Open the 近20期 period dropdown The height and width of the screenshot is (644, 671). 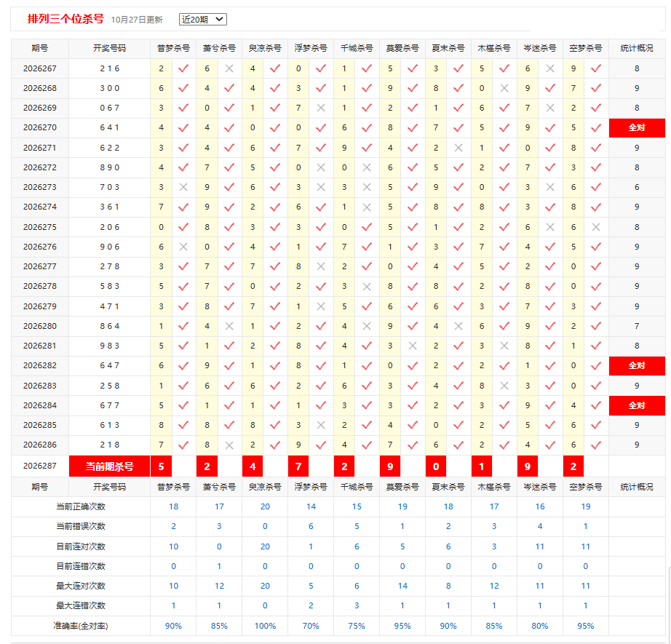click(x=202, y=19)
